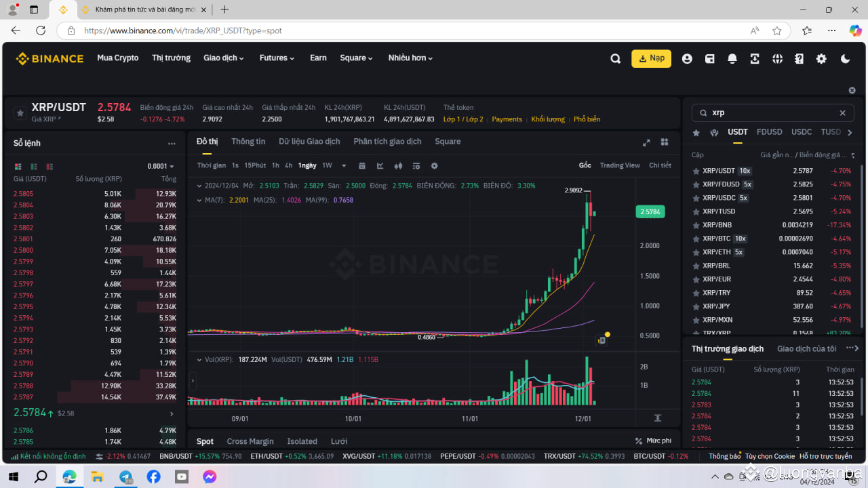Image resolution: width=868 pixels, height=488 pixels.
Task: Open order book price precision 0.0001 dropdown
Action: tap(161, 166)
